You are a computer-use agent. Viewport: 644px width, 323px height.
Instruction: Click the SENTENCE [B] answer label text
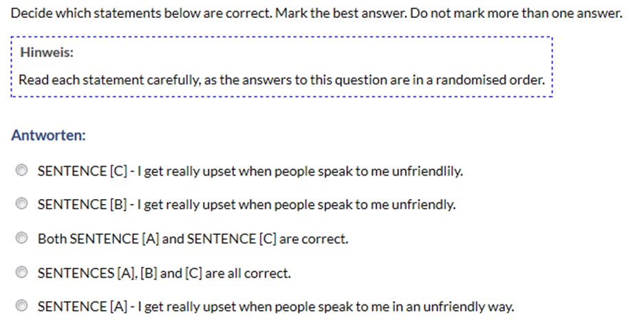coord(246,205)
